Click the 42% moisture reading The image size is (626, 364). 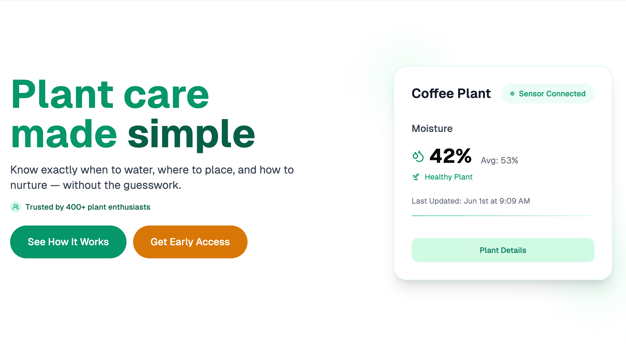point(450,156)
